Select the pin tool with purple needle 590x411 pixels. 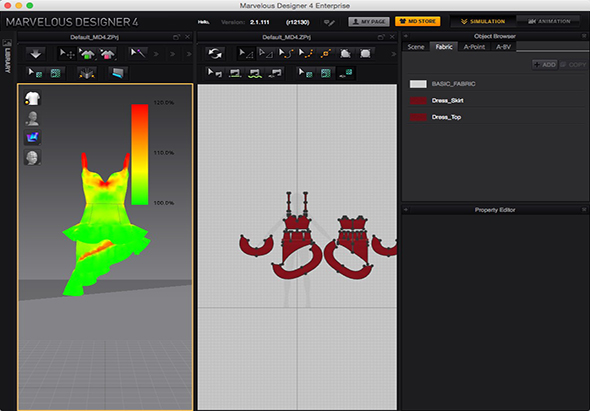coord(138,54)
